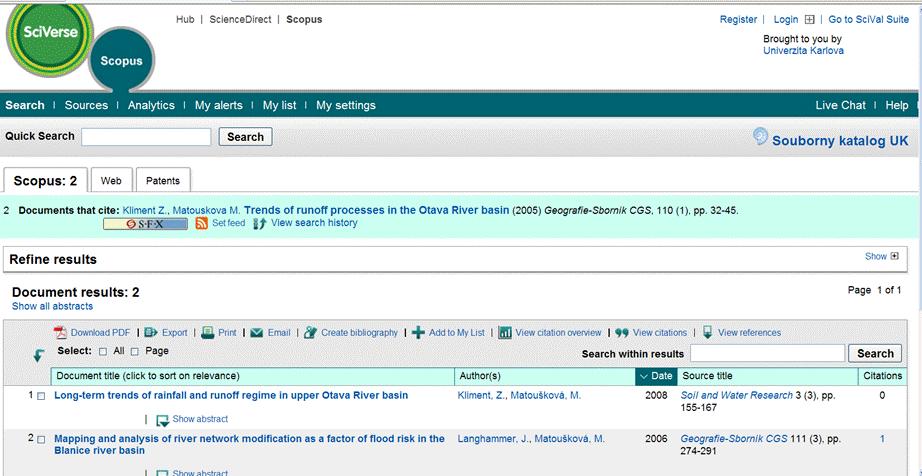Click the SFX button icon
The image size is (922, 476).
(145, 224)
